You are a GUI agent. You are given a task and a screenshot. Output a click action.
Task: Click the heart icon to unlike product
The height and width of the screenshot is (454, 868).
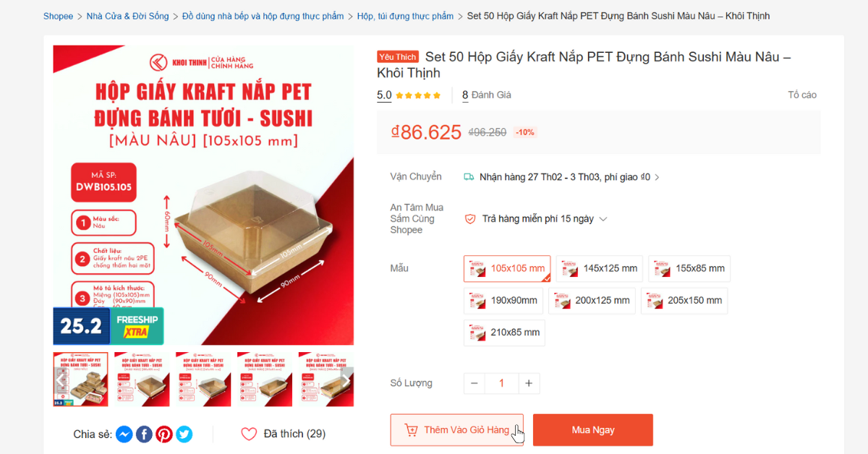pos(249,434)
